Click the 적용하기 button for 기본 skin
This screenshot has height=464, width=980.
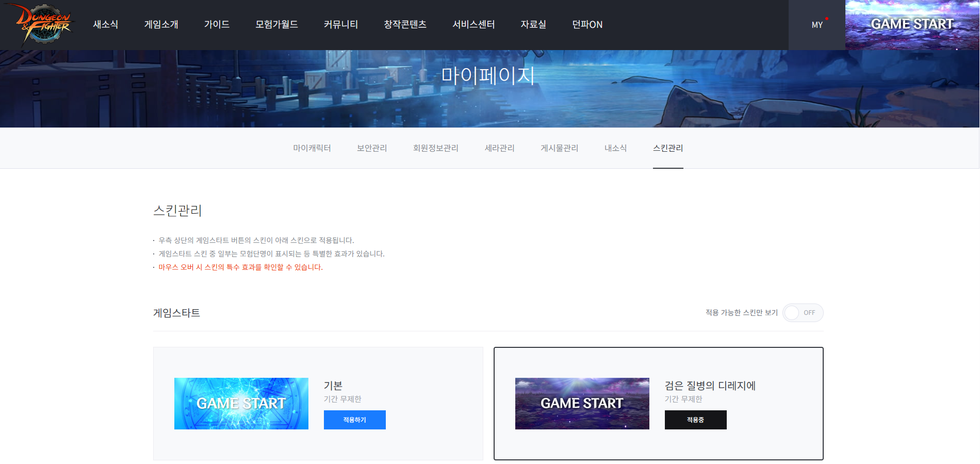[x=354, y=420]
